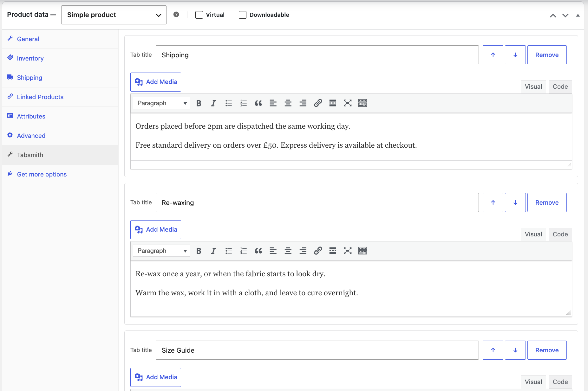This screenshot has height=391, width=588.
Task: Open fullscreen mode in Shipping editor
Action: coord(348,103)
